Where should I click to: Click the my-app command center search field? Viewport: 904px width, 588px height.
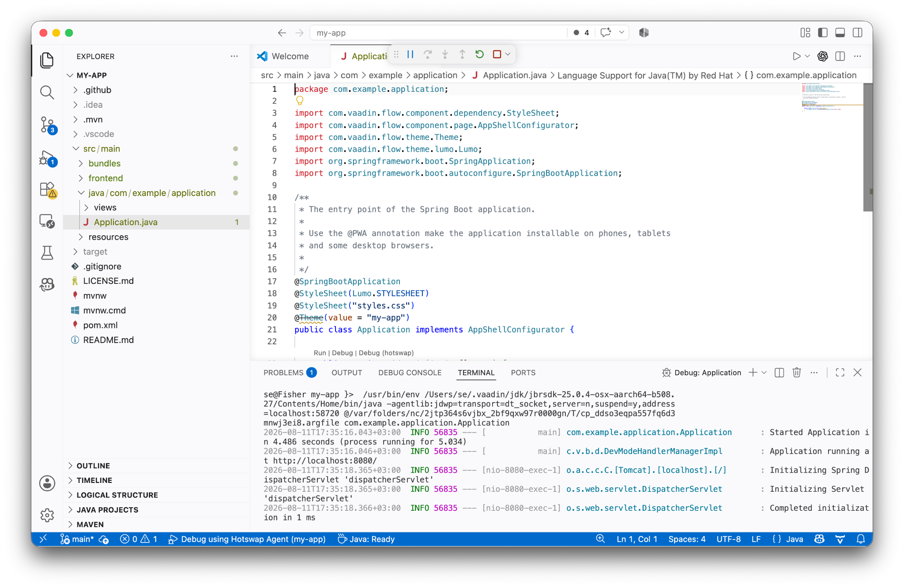click(x=438, y=33)
